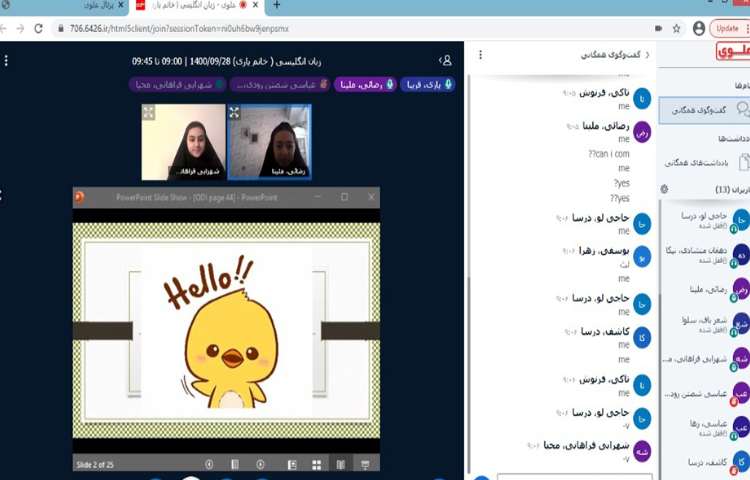Click user 'رضائی، ملینا' in the users list

coord(706,290)
